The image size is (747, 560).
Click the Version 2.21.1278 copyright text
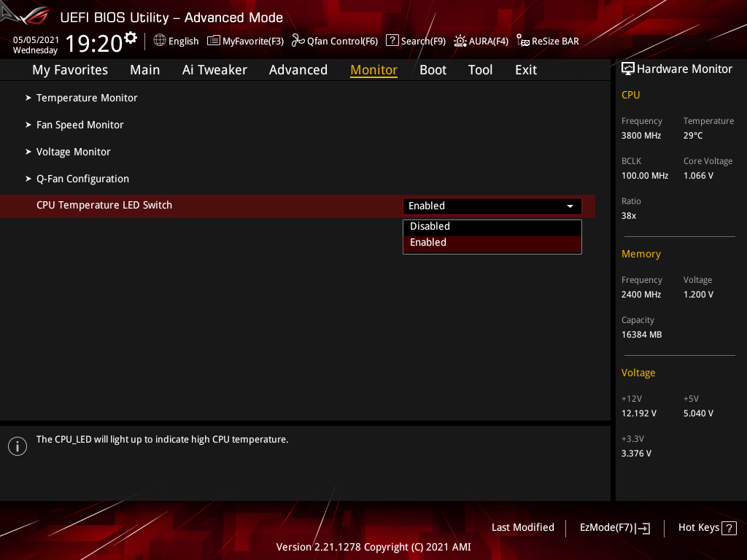click(x=373, y=547)
